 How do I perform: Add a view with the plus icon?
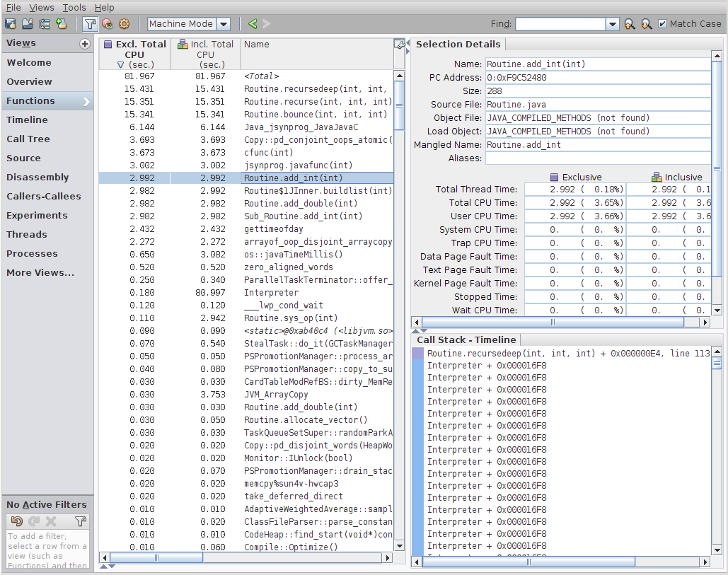[x=84, y=44]
